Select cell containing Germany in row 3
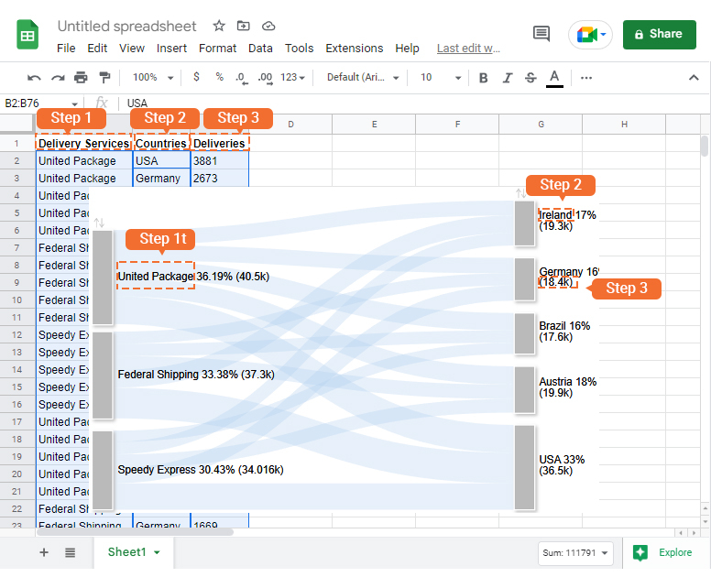 click(161, 179)
